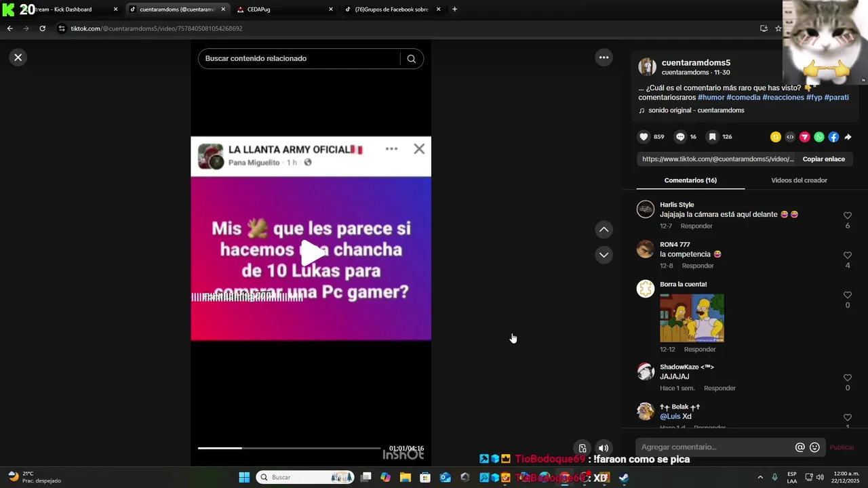Like ShadowKaze's JAJAJAJ comment
Screen dimensions: 868x488
pos(847,378)
